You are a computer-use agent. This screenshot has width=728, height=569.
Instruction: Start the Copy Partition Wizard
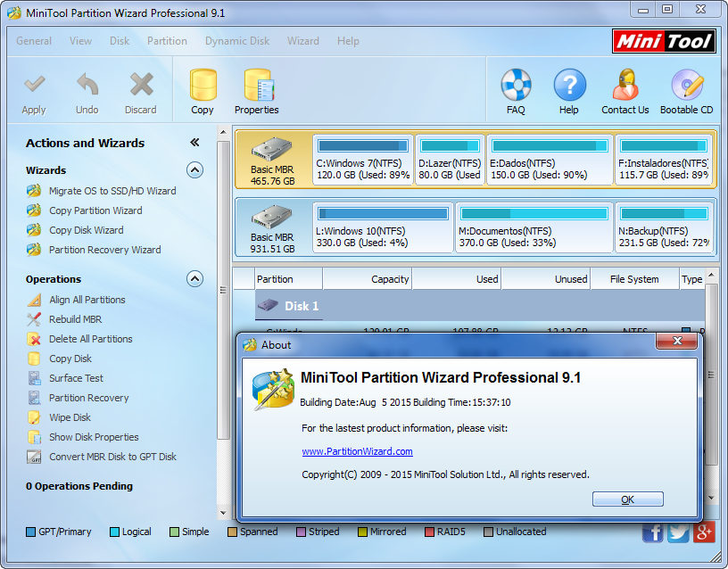(x=95, y=210)
